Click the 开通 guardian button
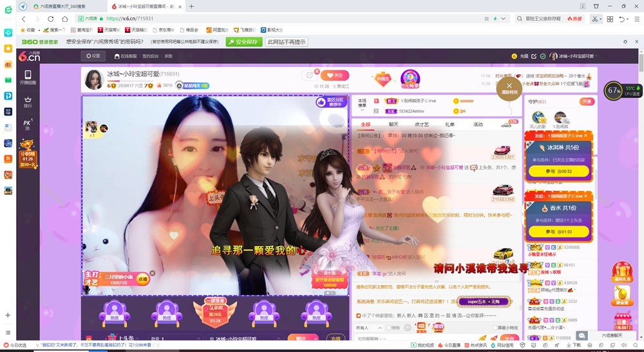 [x=587, y=102]
